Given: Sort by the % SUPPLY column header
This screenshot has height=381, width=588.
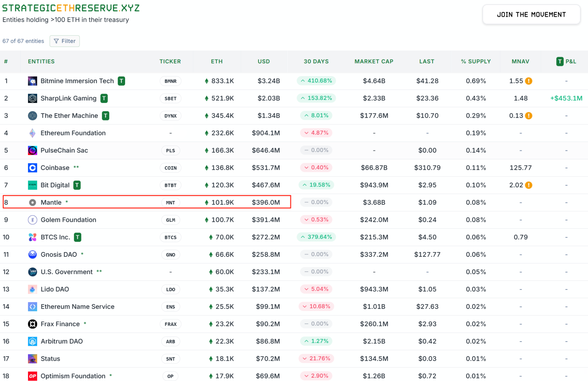Looking at the screenshot, I should click(476, 62).
